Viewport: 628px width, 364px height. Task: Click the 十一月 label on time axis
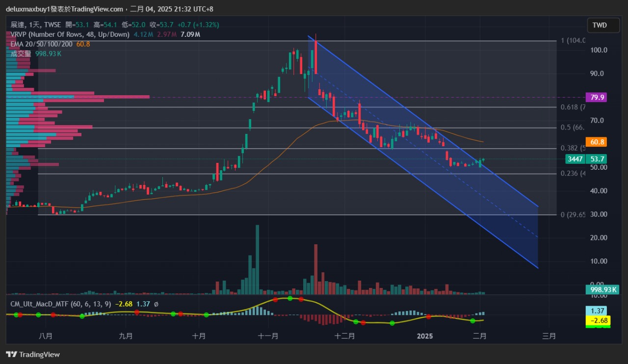[268, 336]
